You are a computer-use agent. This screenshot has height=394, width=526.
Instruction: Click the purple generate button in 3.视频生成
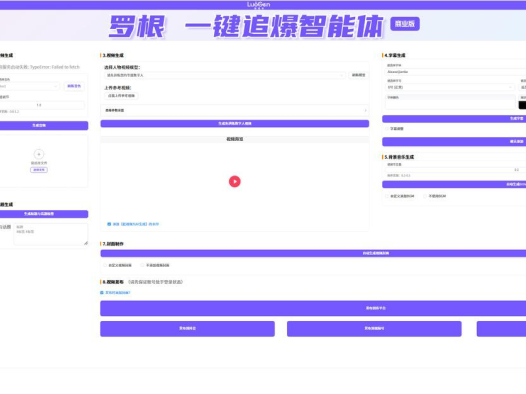234,123
